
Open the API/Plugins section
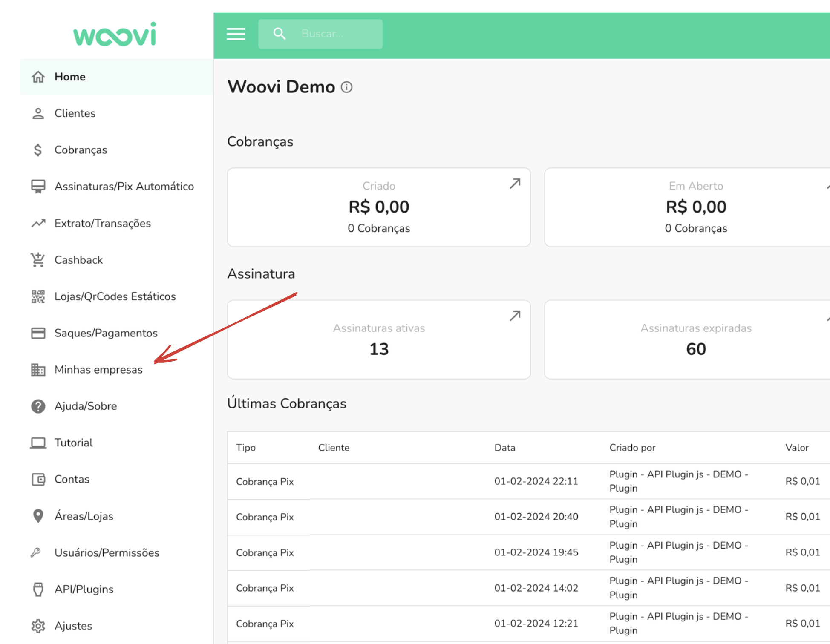[x=84, y=589]
